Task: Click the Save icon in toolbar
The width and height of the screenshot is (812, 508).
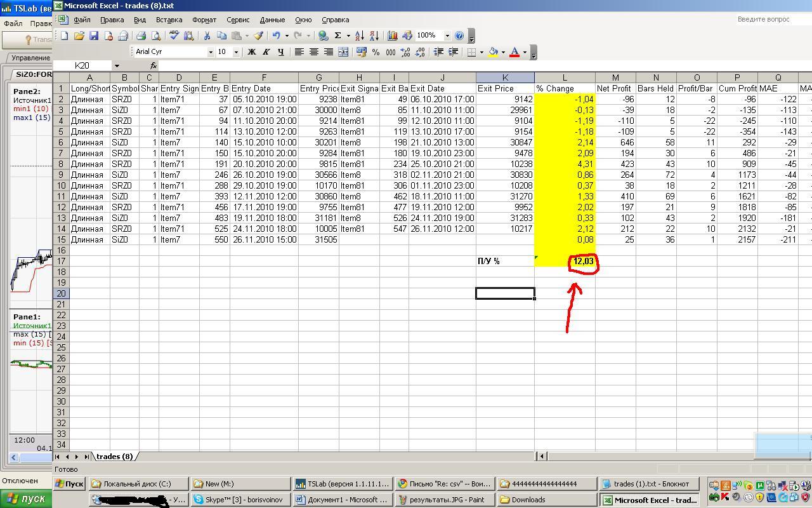Action: [x=93, y=36]
